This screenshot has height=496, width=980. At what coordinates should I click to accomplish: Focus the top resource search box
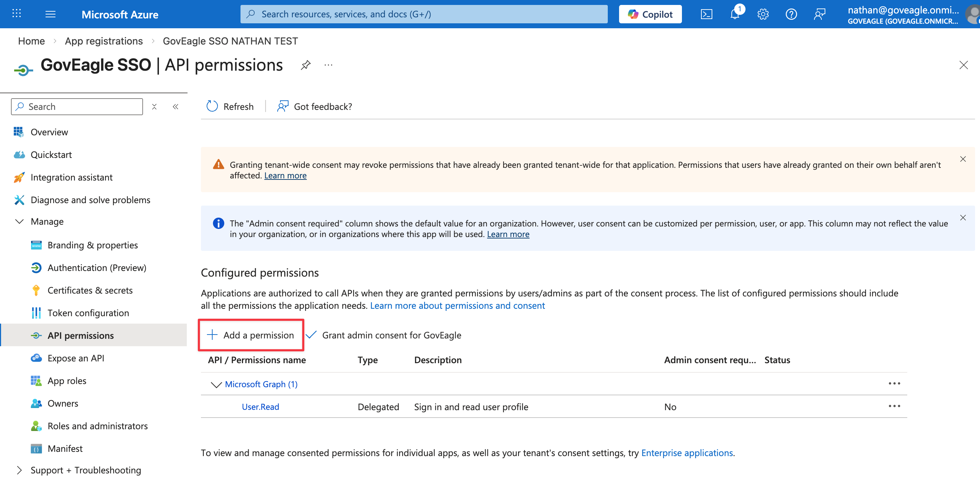(x=424, y=14)
